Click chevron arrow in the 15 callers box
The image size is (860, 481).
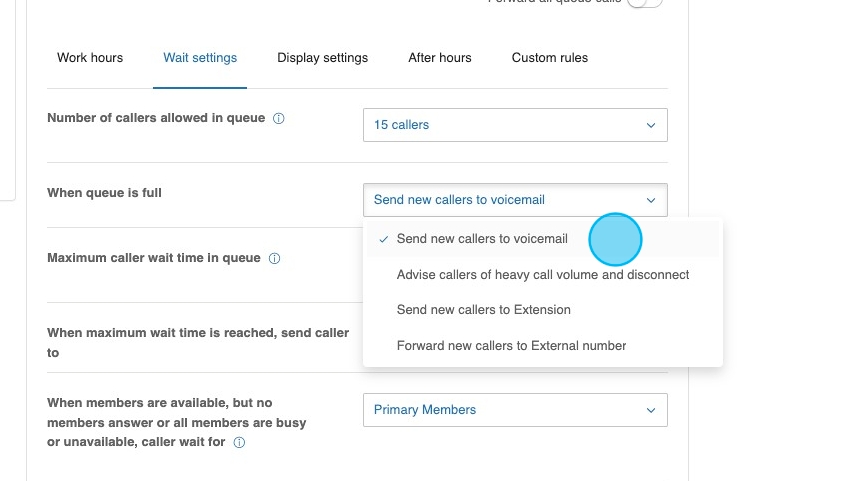pyautogui.click(x=650, y=125)
